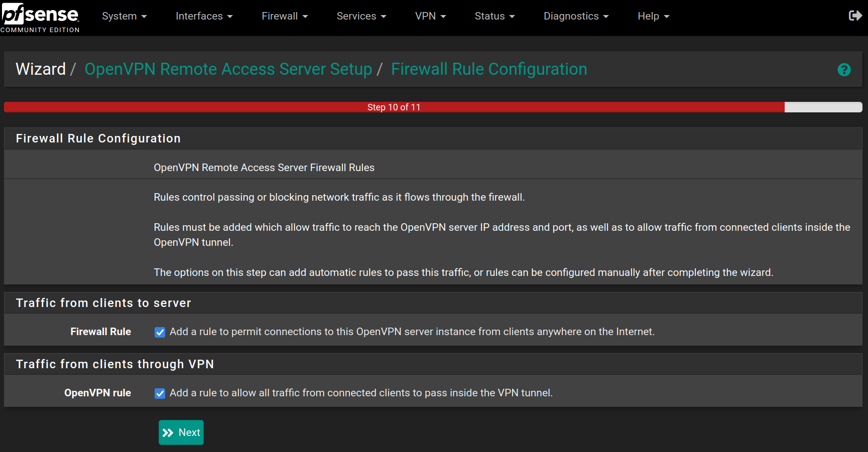Viewport: 868px width, 452px height.
Task: Click the logout icon in the top bar
Action: coord(855,16)
